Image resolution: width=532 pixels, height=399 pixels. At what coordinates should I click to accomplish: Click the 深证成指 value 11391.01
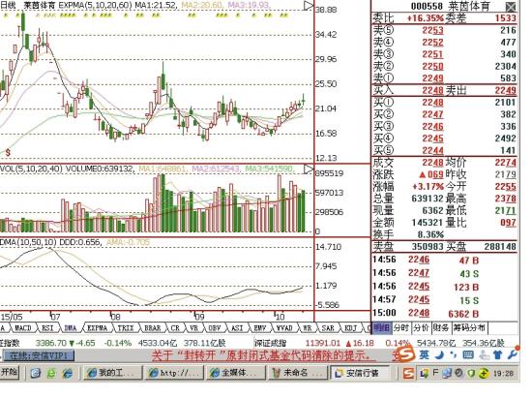(323, 343)
